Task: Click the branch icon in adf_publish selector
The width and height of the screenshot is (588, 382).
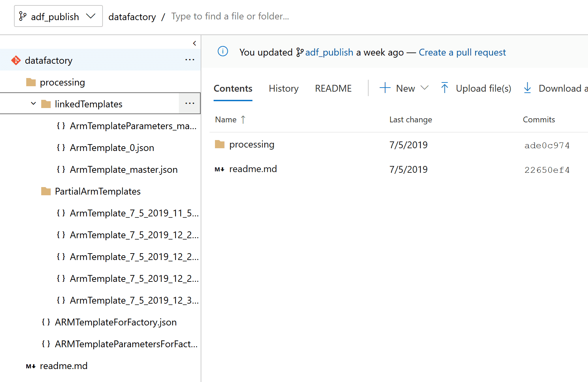Action: pos(23,16)
